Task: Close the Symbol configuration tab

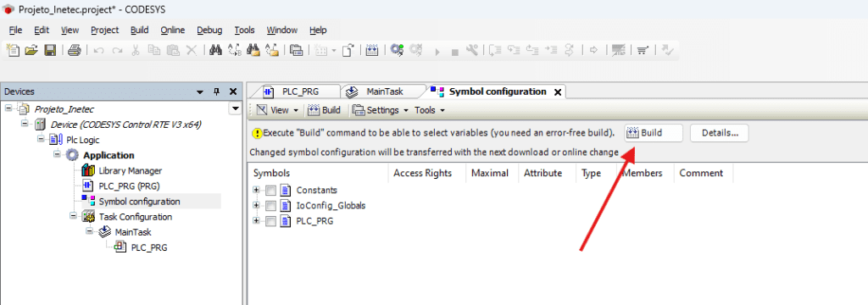Action: (558, 92)
